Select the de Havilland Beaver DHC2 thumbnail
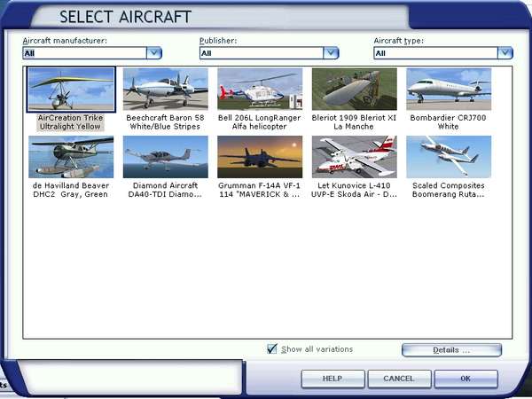Viewport: 532px width, 399px height. coord(71,157)
